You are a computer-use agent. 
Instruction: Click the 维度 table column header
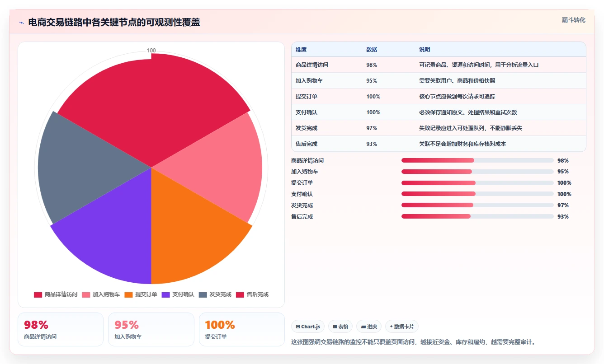coord(301,50)
